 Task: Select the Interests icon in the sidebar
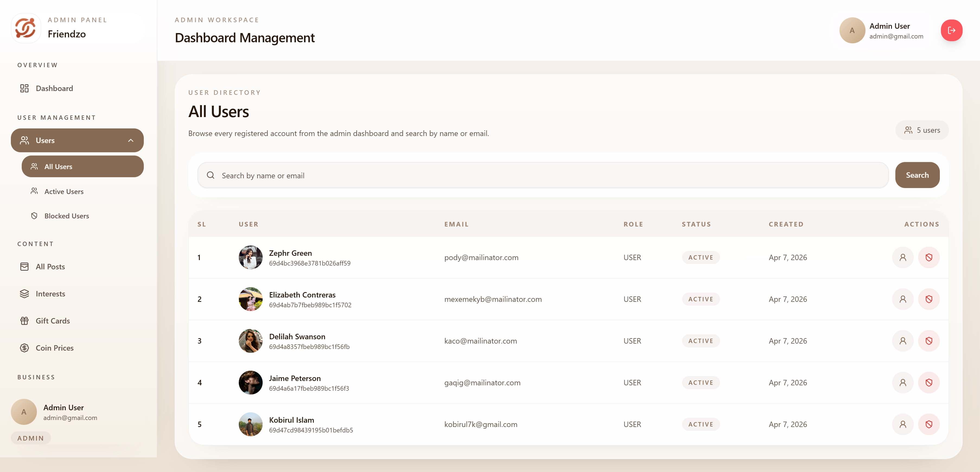(x=24, y=293)
